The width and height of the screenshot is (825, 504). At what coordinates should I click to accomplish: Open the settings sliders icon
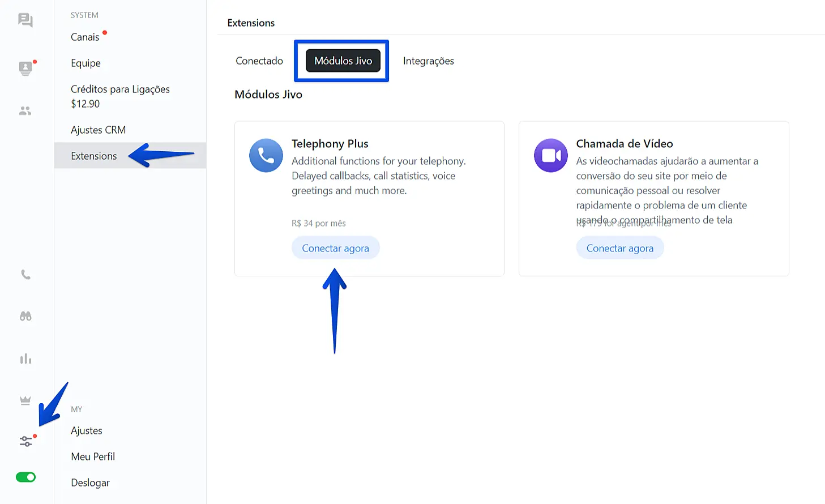[26, 441]
